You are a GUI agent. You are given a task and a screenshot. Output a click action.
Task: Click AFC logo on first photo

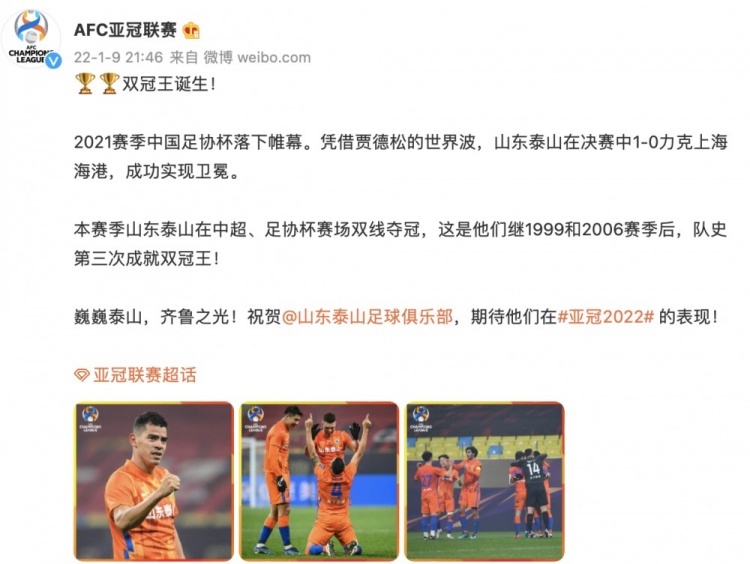(x=90, y=419)
